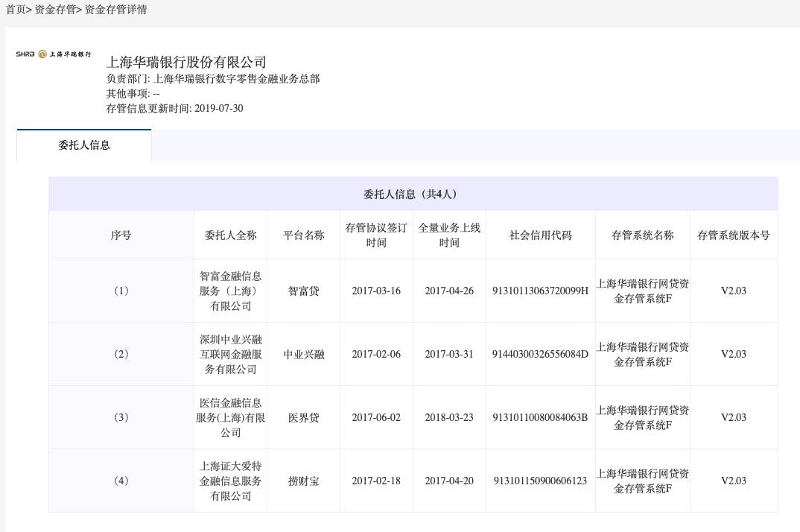This screenshot has width=800, height=532.
Task: Click the 捞财宝 platform name cell
Action: 304,481
